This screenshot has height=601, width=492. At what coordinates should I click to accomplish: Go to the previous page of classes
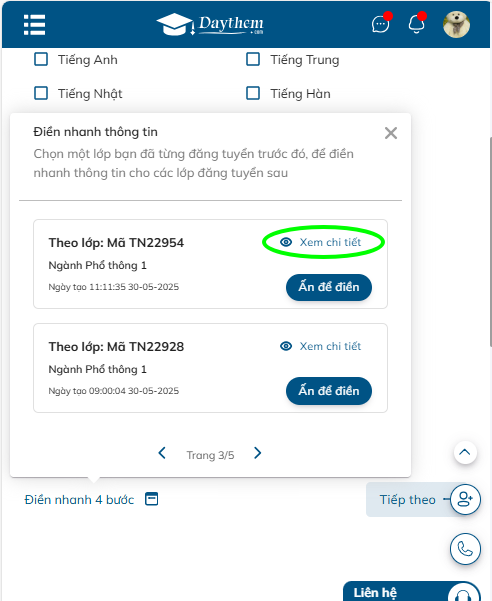162,453
